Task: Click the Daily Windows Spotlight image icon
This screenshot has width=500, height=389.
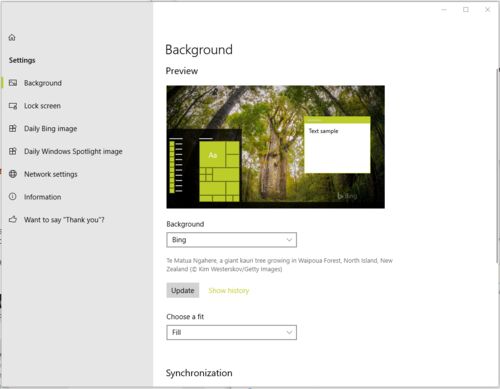Action: [x=13, y=151]
